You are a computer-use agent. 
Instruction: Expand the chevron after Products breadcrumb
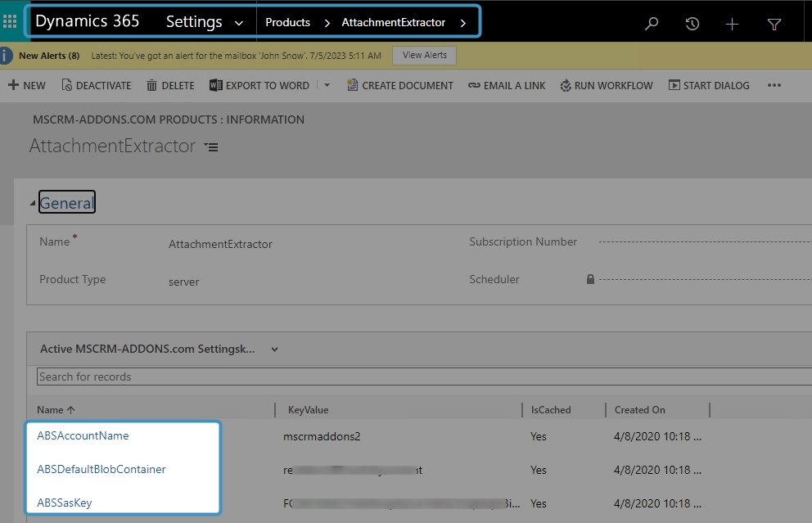[x=327, y=23]
